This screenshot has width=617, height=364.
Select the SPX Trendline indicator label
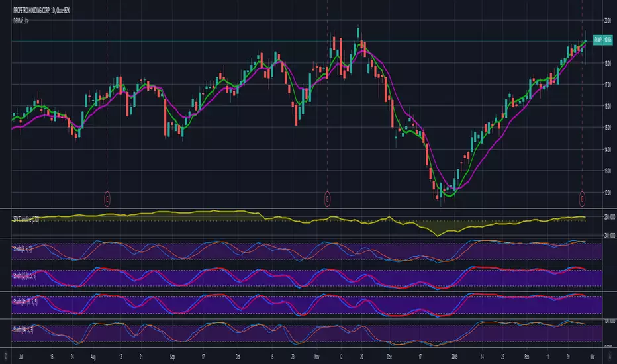pos(26,219)
